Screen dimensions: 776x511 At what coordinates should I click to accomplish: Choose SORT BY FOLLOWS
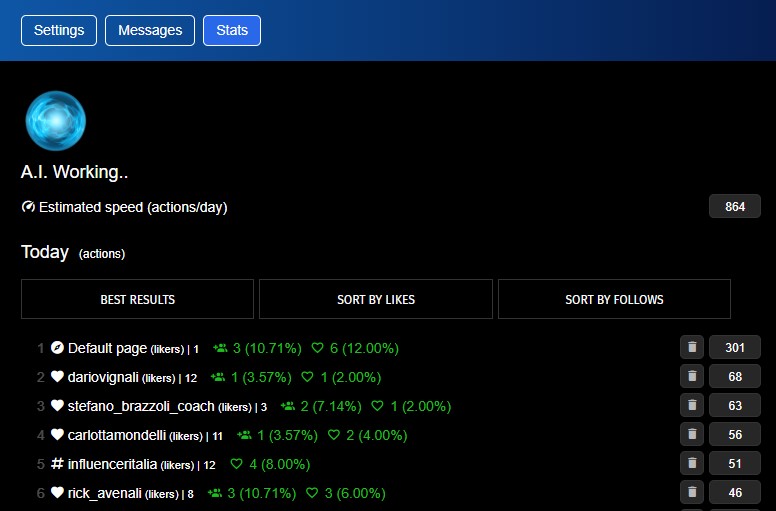(x=614, y=299)
